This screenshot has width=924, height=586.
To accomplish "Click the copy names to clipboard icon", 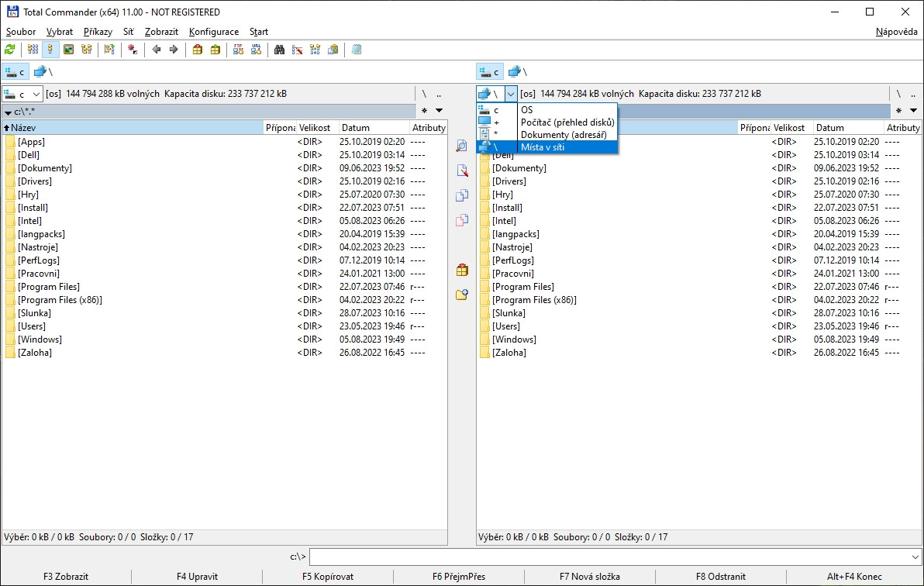I will pyautogui.click(x=333, y=50).
